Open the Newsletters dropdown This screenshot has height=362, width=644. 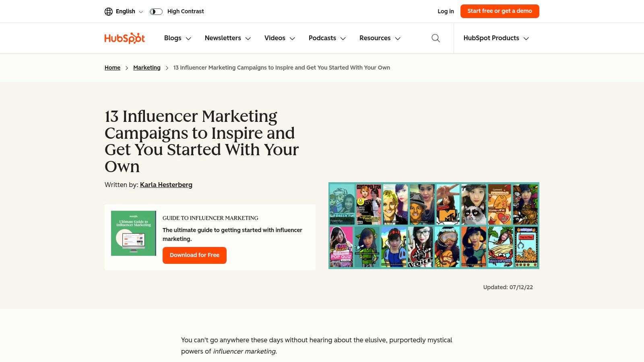coord(227,38)
